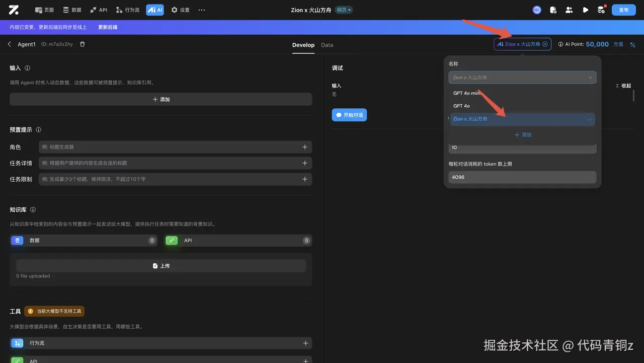Click the plus icon in 角色 field
The width and height of the screenshot is (644, 363).
305,147
